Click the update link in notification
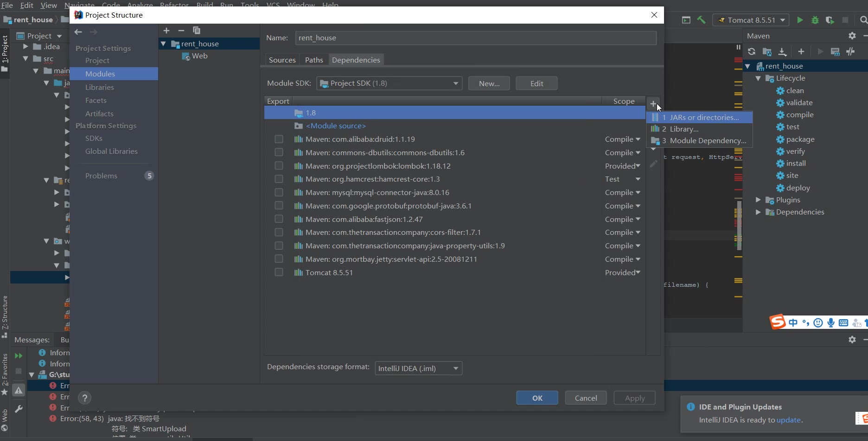Screen dimensions: 868x441 pos(788,420)
